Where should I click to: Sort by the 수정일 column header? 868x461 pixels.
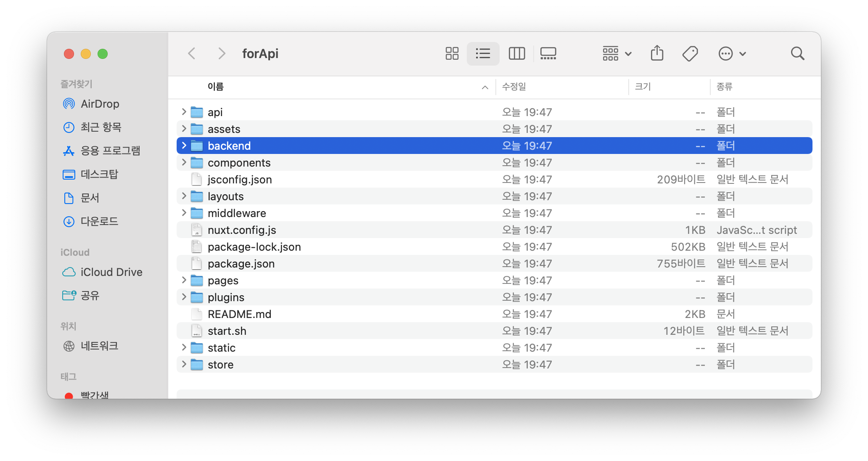click(x=514, y=87)
